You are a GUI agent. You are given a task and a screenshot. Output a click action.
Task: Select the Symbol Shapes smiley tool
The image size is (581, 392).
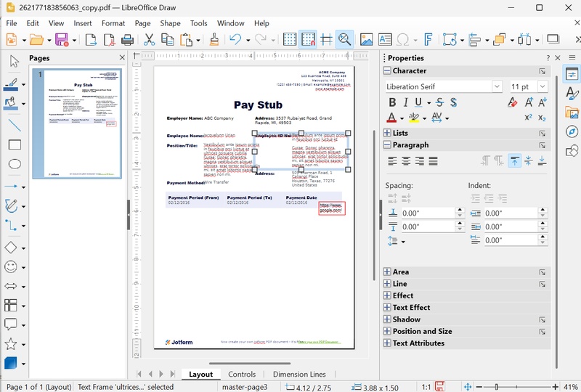(x=11, y=266)
